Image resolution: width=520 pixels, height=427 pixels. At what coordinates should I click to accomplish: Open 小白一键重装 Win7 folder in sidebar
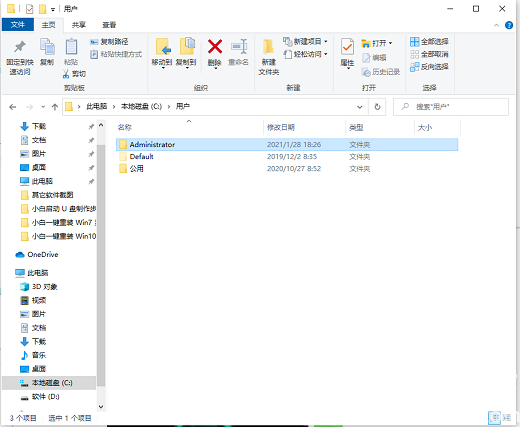(58, 222)
